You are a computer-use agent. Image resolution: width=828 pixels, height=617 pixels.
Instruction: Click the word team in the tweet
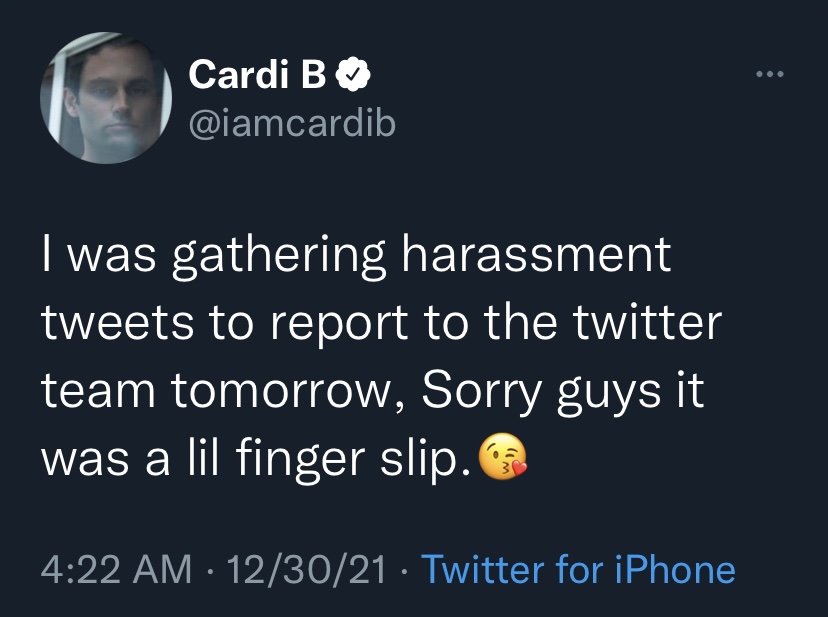click(98, 390)
